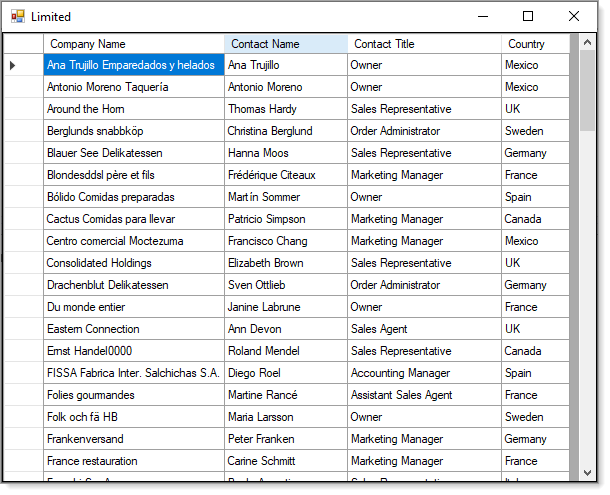Click the Contact Title column header
Screen dimensions: 610x495
coord(424,44)
